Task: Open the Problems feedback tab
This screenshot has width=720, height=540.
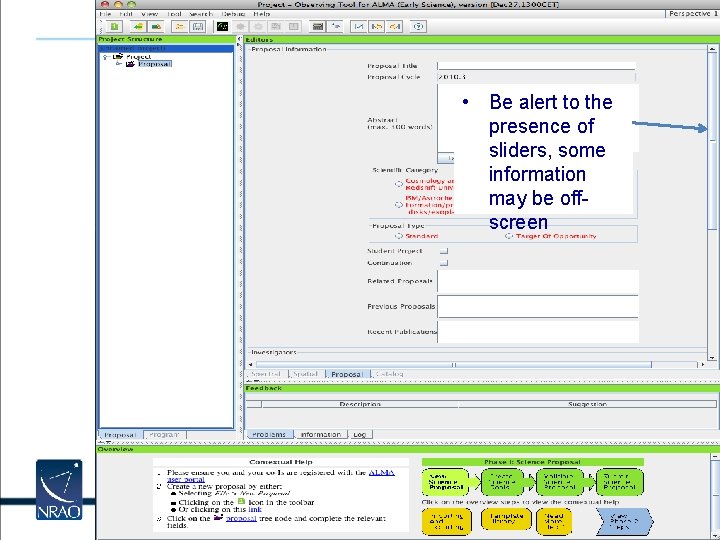Action: click(269, 434)
